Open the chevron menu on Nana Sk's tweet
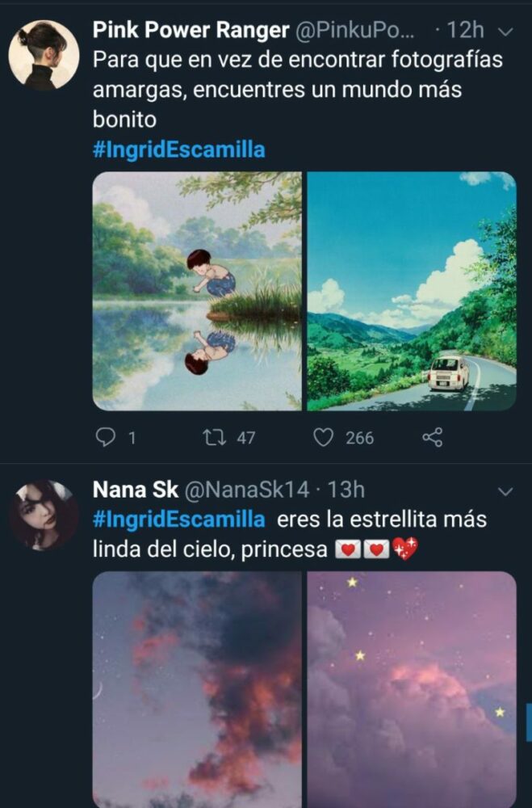The image size is (532, 808). [x=506, y=491]
